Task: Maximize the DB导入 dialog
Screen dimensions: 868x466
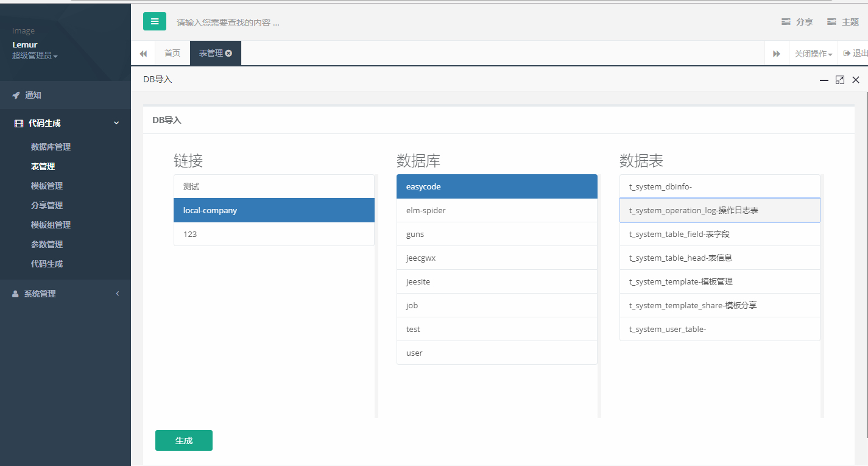Action: click(x=840, y=80)
